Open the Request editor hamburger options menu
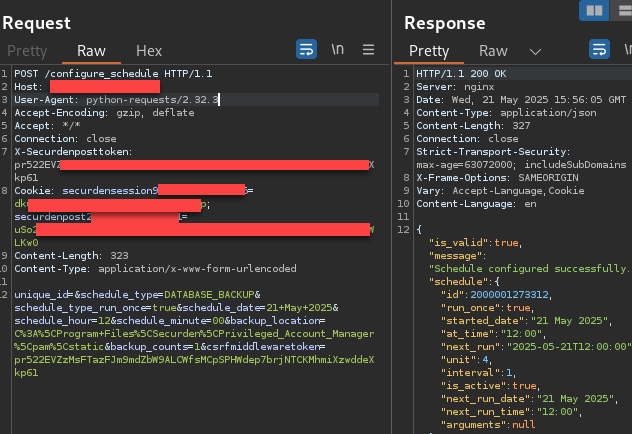 pos(368,49)
